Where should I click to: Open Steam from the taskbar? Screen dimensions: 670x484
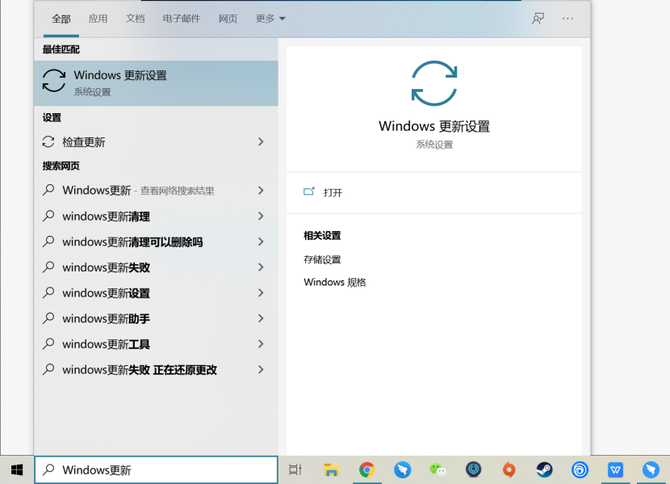pyautogui.click(x=544, y=470)
